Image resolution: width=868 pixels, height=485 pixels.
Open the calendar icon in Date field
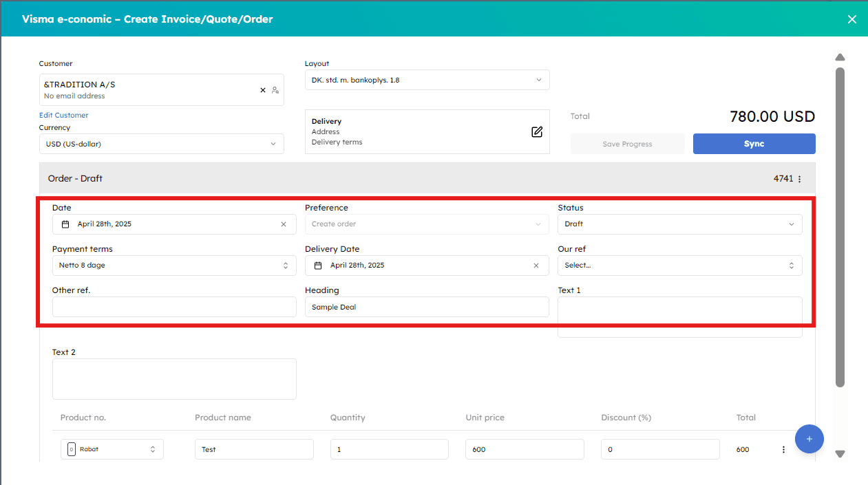[65, 224]
